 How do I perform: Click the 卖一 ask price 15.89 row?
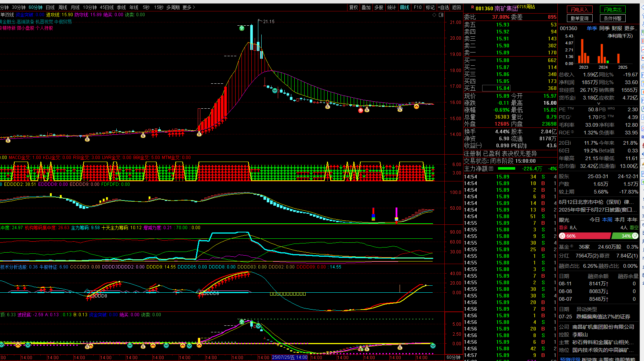click(x=510, y=53)
